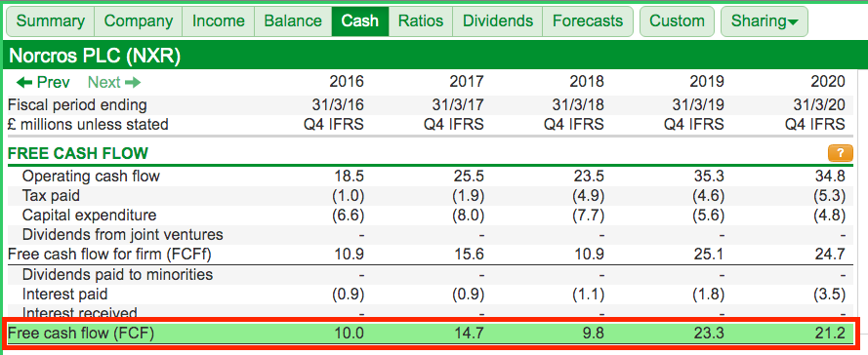Click the Next right arrow icon
The width and height of the screenshot is (868, 355).
(133, 83)
